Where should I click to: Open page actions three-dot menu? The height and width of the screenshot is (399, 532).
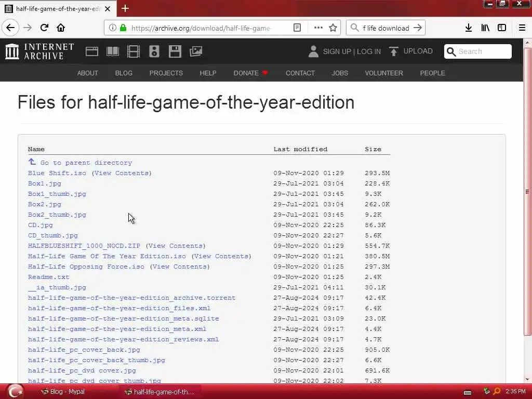[x=318, y=28]
